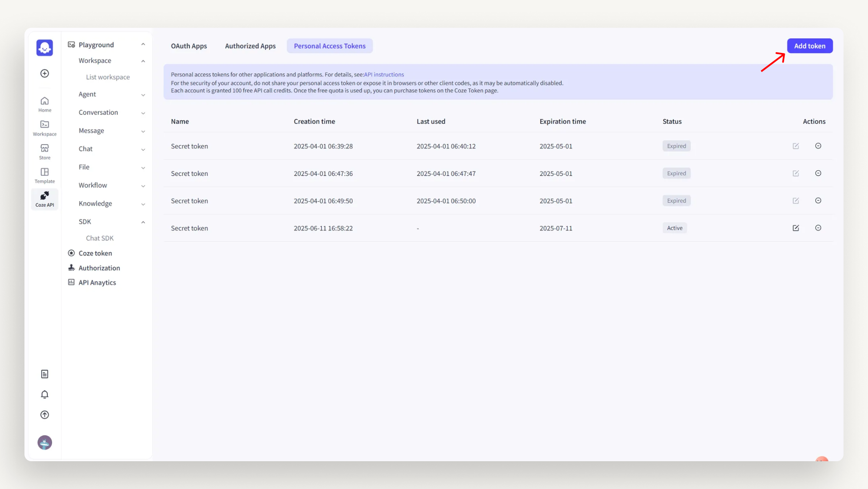Click the plus icon to create new
This screenshot has width=868, height=489.
point(44,73)
